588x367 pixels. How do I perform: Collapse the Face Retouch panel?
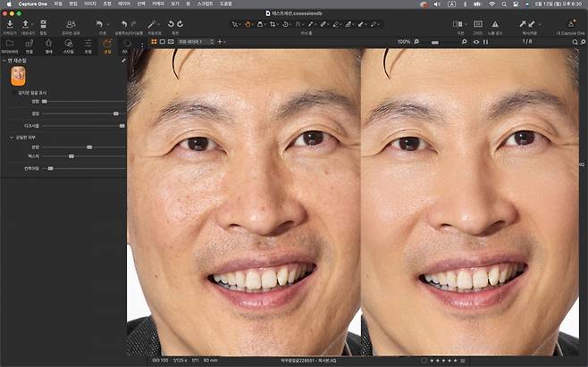coord(4,60)
